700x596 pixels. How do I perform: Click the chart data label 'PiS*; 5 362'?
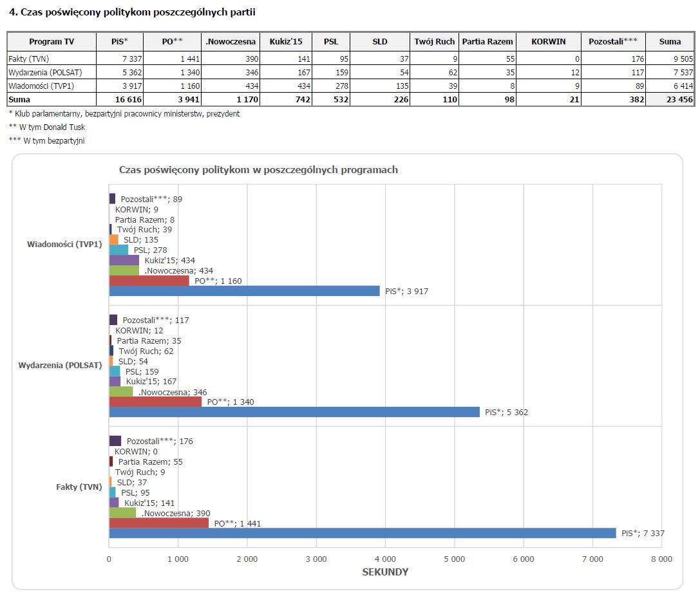click(x=506, y=412)
